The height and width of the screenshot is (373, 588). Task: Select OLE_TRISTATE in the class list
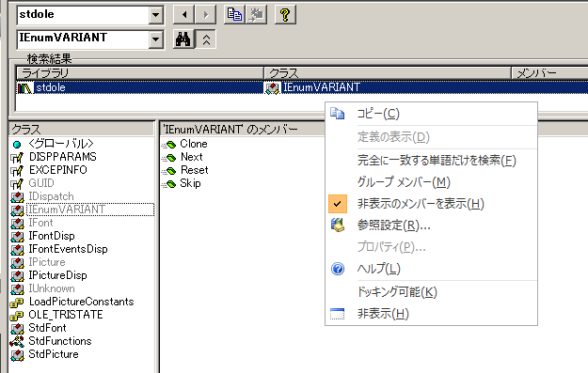click(x=66, y=315)
